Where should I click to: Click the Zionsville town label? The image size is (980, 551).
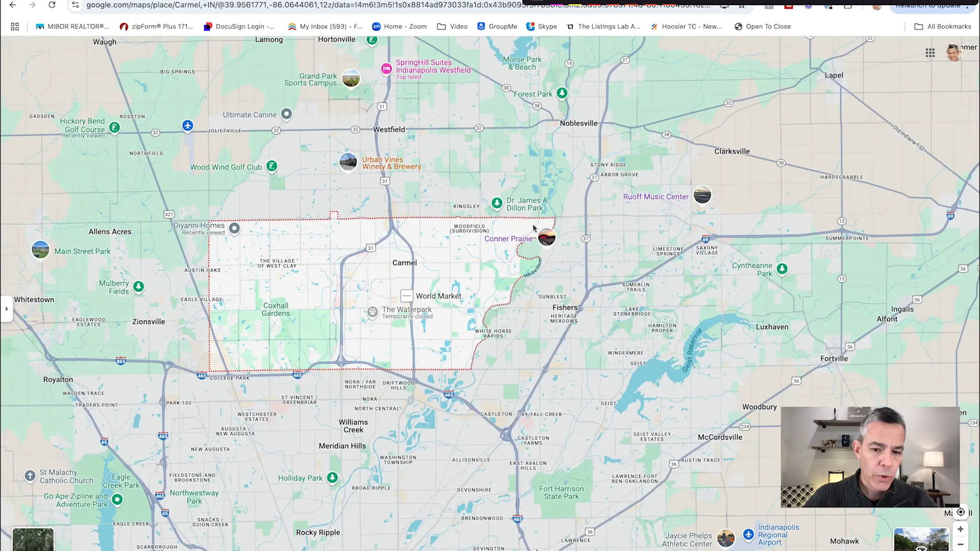click(x=149, y=322)
